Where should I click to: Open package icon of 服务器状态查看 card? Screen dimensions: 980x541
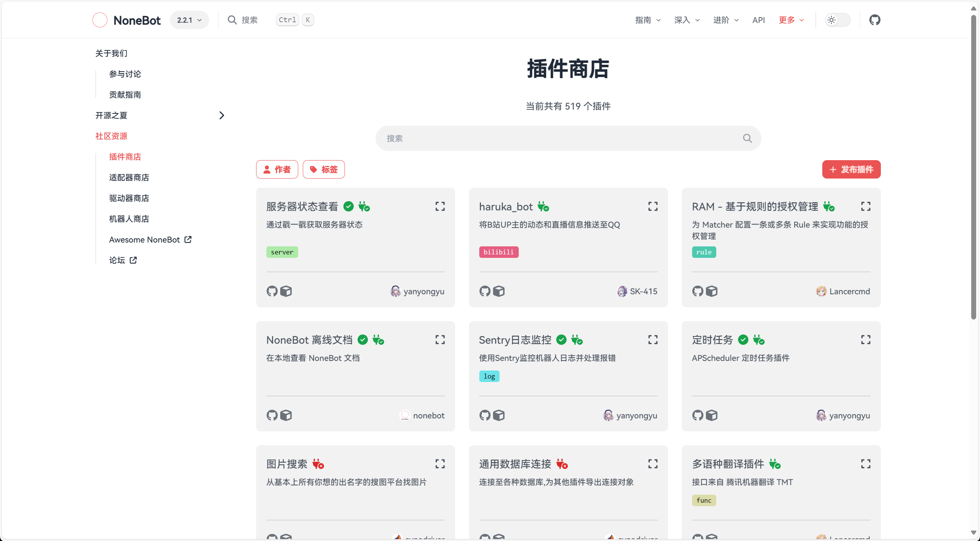(x=286, y=291)
